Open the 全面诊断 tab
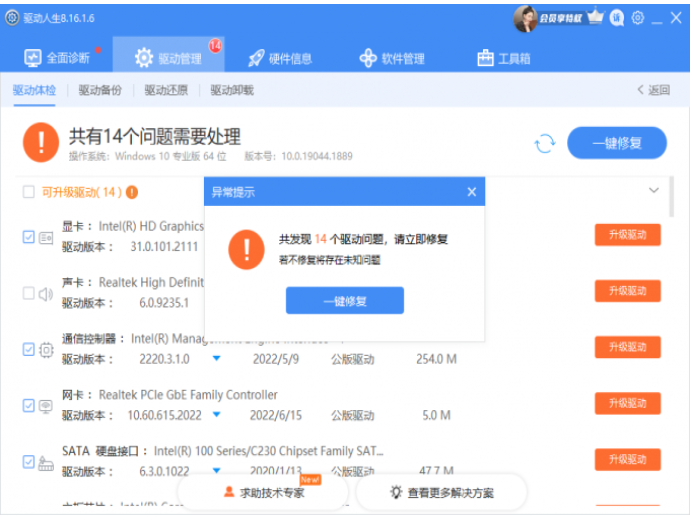 click(x=57, y=58)
